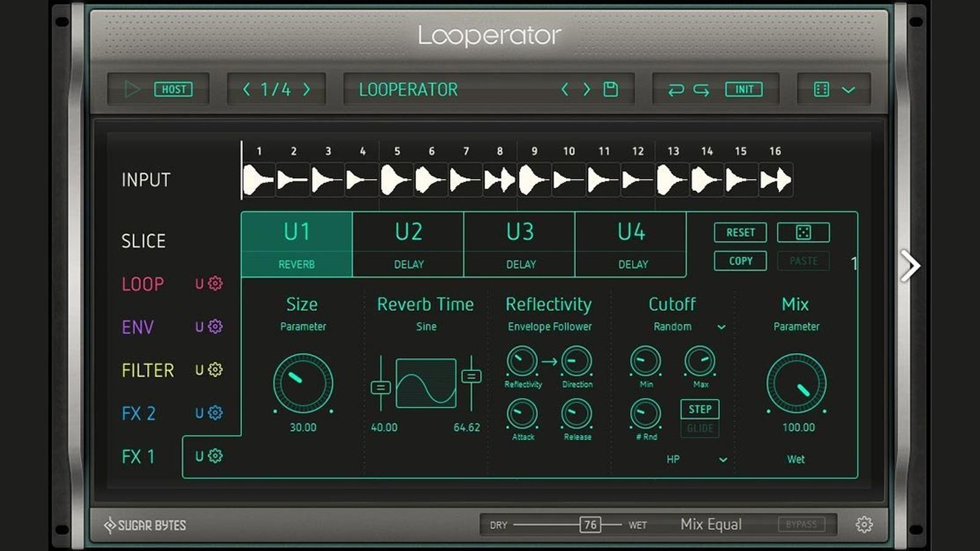Open the Cutoff Random modulation dropdown
This screenshot has height=551, width=980.
click(721, 327)
